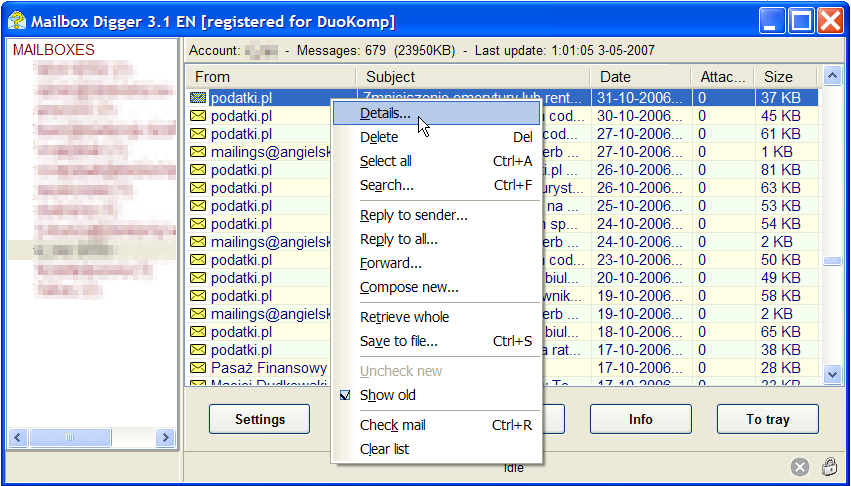Screen dimensions: 851x486
Task: Select Retrieve whole from the context menu
Action: (x=436, y=317)
